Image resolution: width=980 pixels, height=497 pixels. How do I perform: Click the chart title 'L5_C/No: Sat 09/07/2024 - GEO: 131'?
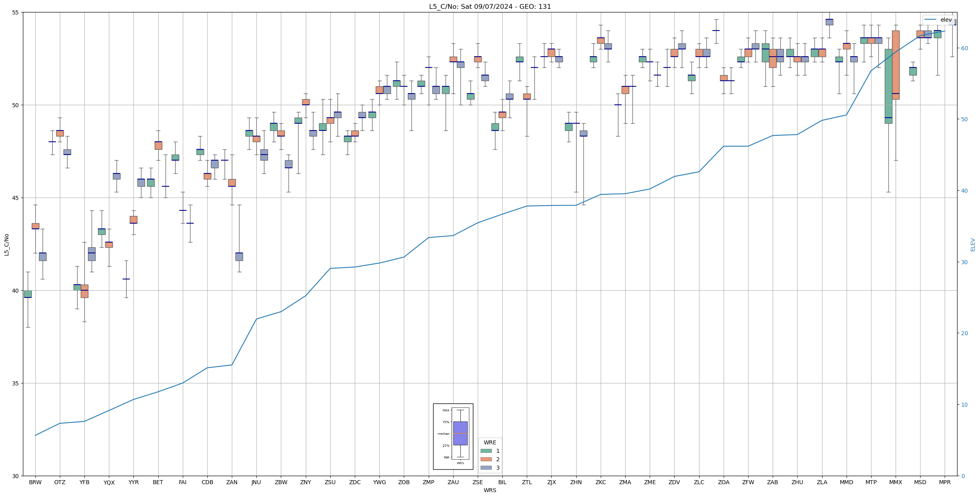[490, 6]
